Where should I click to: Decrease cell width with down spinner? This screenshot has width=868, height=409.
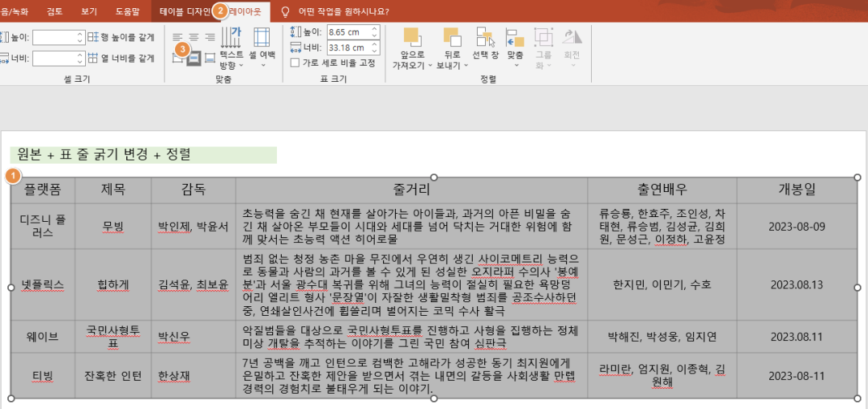81,61
